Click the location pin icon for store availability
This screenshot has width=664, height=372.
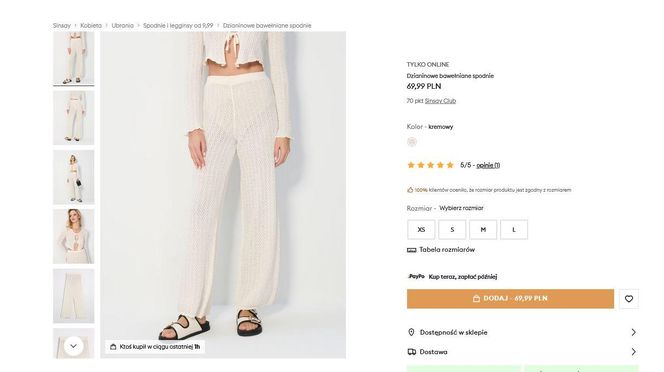(411, 332)
